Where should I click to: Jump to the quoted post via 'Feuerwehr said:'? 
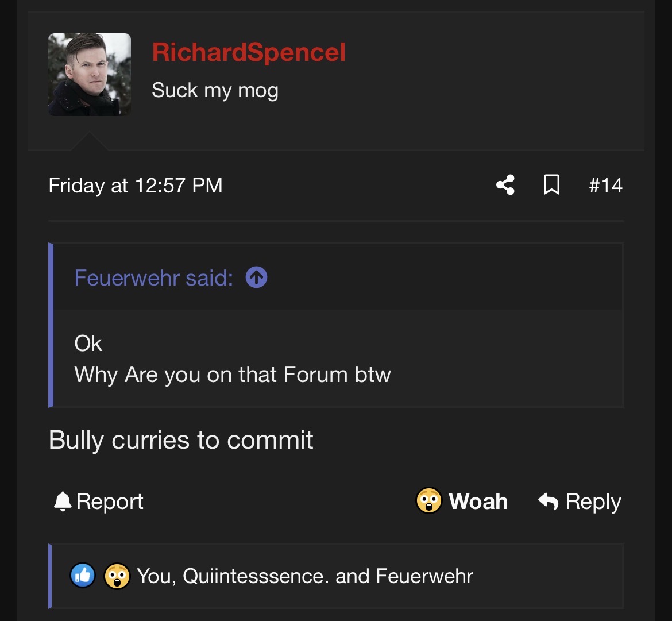(153, 278)
